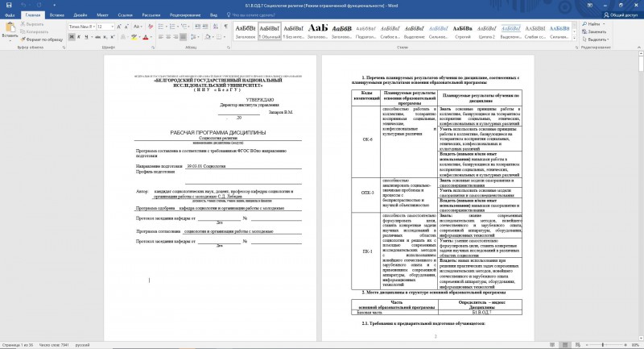The height and width of the screenshot is (349, 644).
Task: Switch to the Ссылки tab
Action: pyautogui.click(x=125, y=15)
